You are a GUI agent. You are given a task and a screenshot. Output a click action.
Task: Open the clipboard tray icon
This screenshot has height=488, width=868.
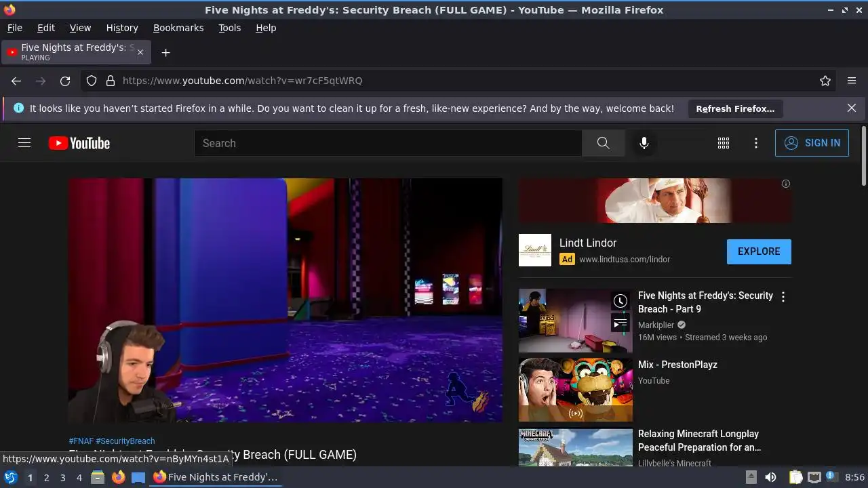[x=795, y=477]
